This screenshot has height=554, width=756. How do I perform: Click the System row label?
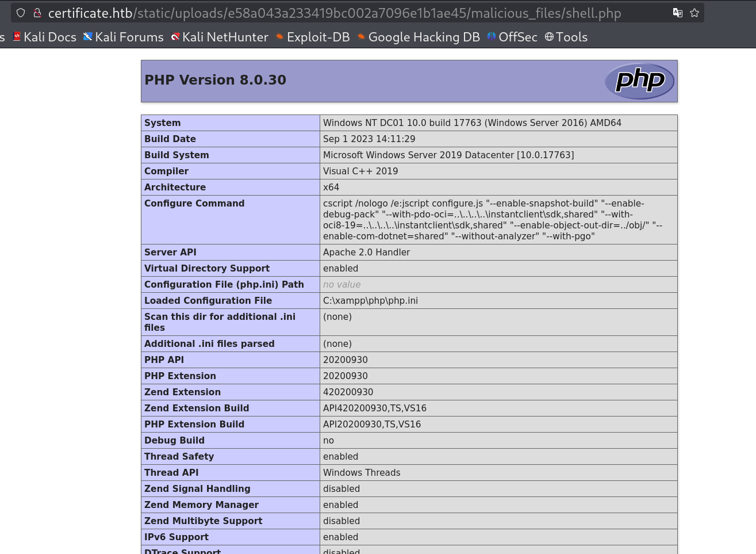pos(163,123)
